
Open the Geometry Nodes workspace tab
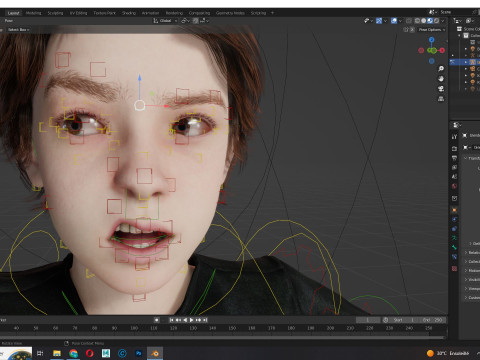[230, 13]
